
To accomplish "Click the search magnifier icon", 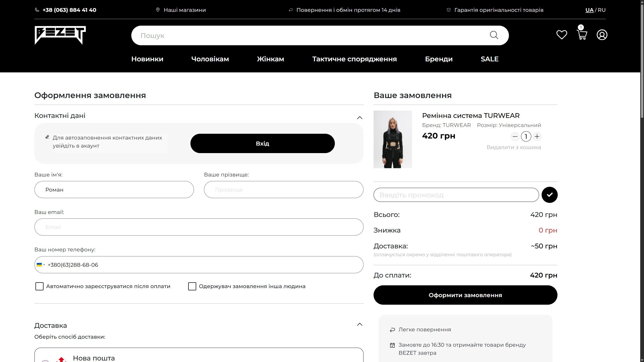I will click(x=494, y=35).
